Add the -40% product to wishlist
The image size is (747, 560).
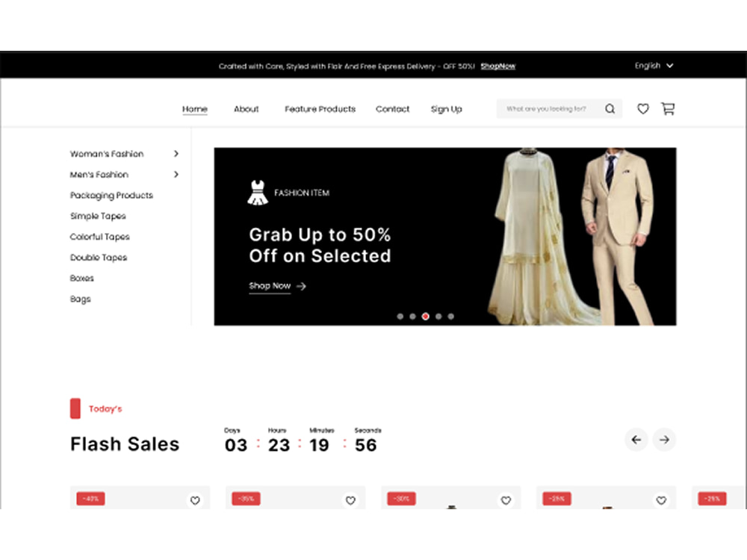click(195, 500)
